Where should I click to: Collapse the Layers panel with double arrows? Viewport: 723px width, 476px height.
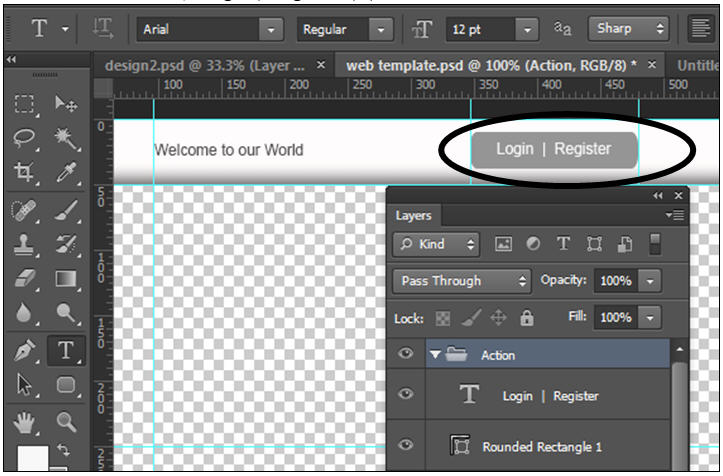coord(658,196)
